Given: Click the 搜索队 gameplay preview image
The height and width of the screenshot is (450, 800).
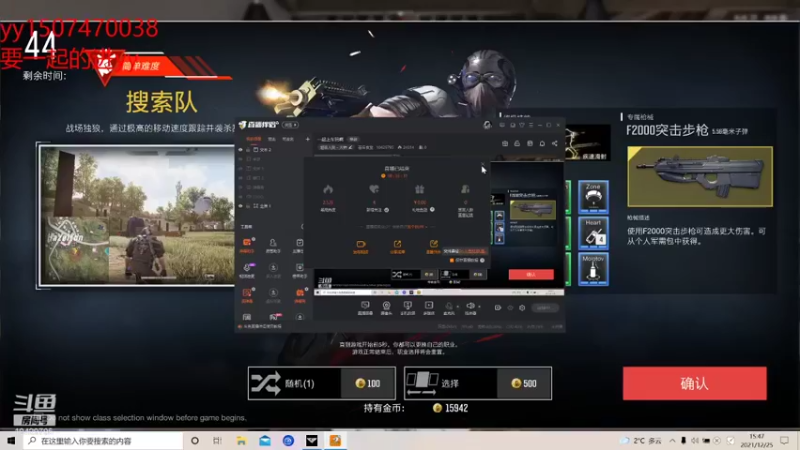Looking at the screenshot, I should point(136,215).
